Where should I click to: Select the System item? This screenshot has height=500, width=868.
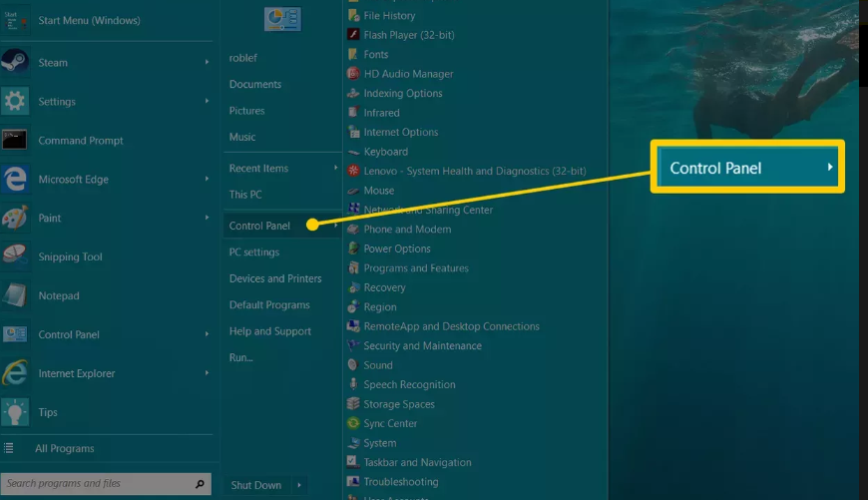380,443
